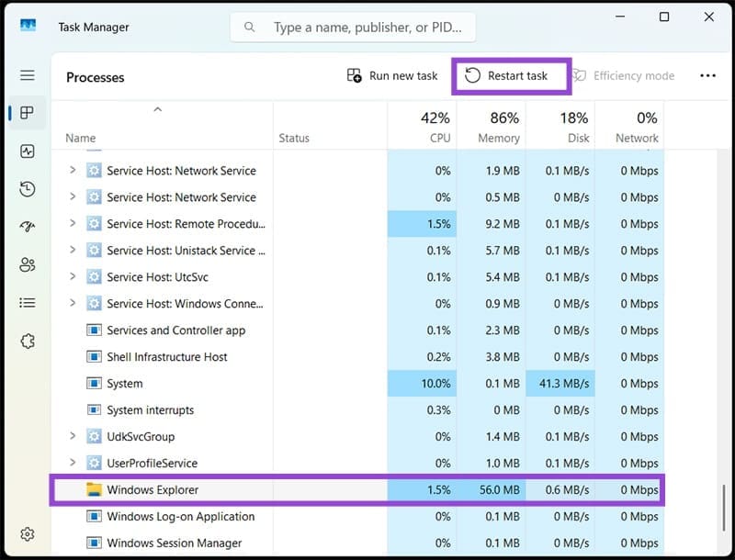Collapse the UserProfileService entry chevron

(74, 463)
